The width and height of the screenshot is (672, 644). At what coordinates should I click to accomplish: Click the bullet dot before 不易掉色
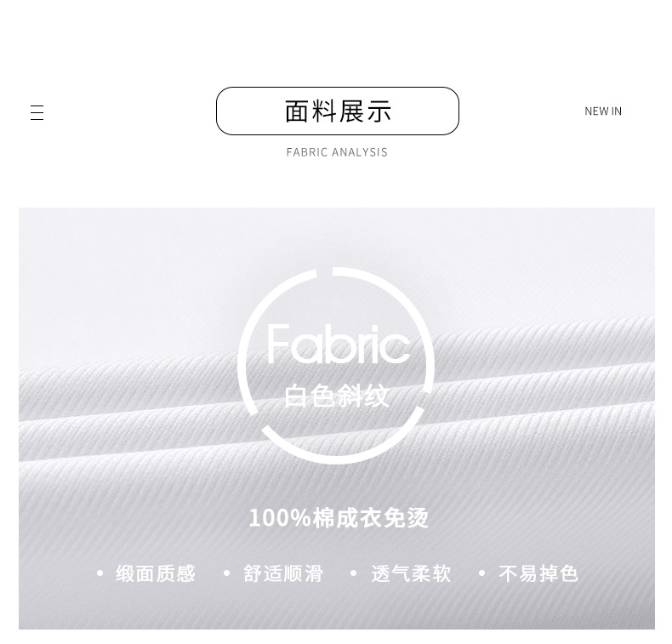pos(481,573)
